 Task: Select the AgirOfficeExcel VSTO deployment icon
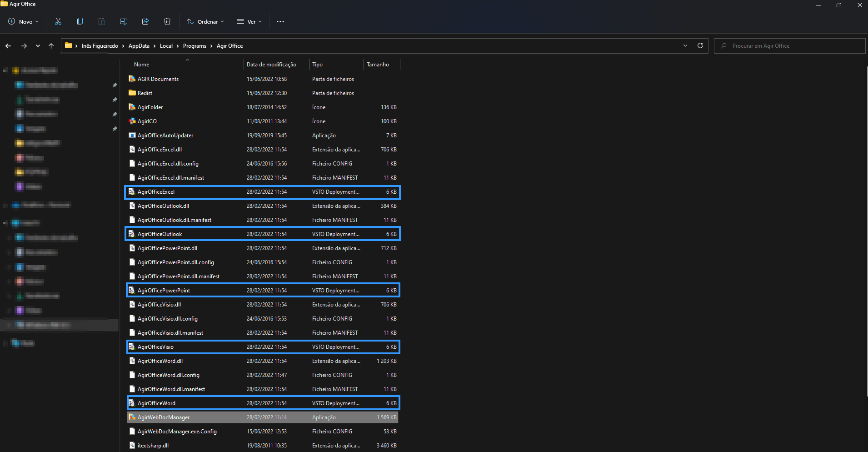[132, 192]
